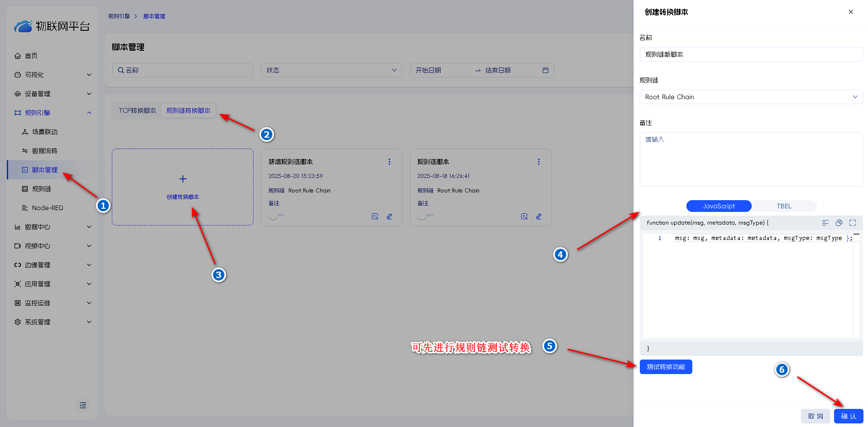Click the code editor vertical scrollbar
868x427 pixels.
coord(856,285)
